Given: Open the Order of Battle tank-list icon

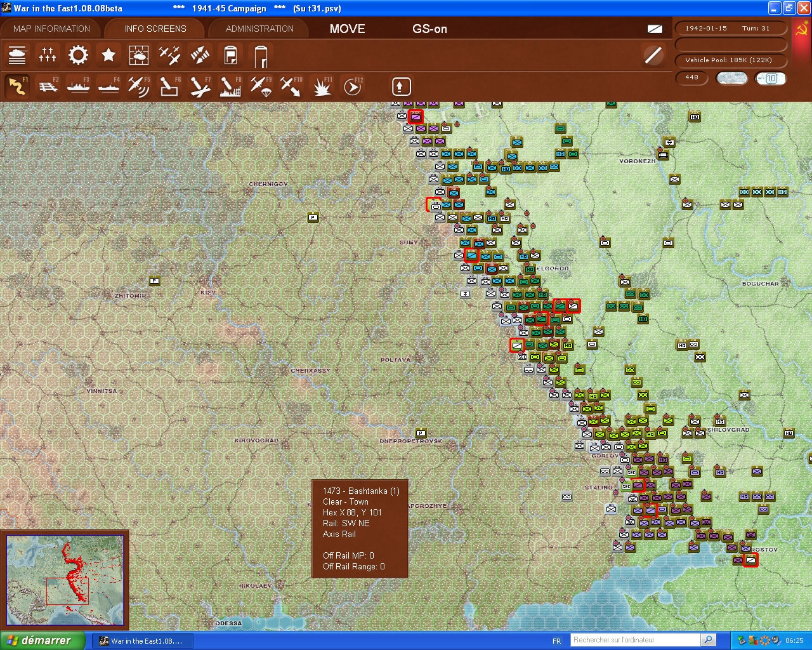Looking at the screenshot, I should pyautogui.click(x=17, y=55).
